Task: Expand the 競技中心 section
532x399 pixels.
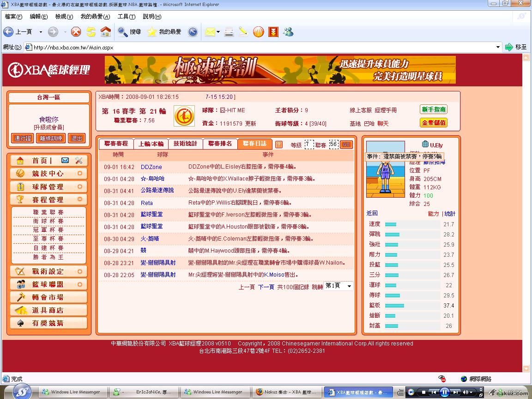Action: (x=80, y=174)
